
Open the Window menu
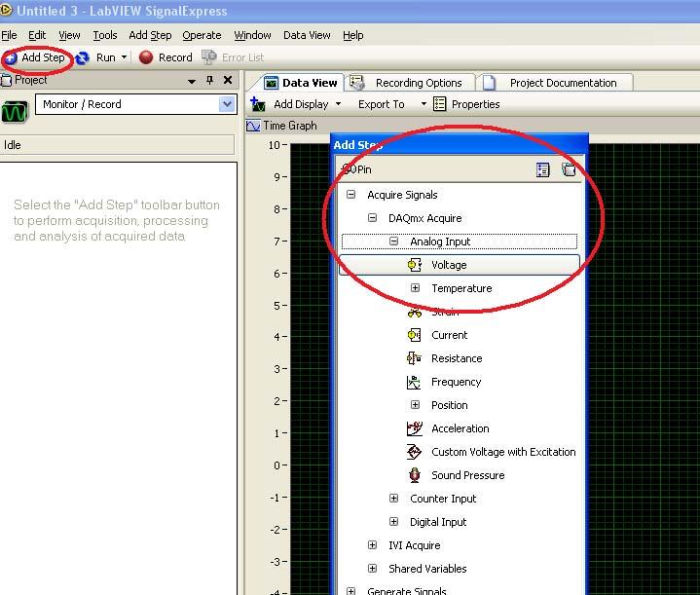coord(253,35)
